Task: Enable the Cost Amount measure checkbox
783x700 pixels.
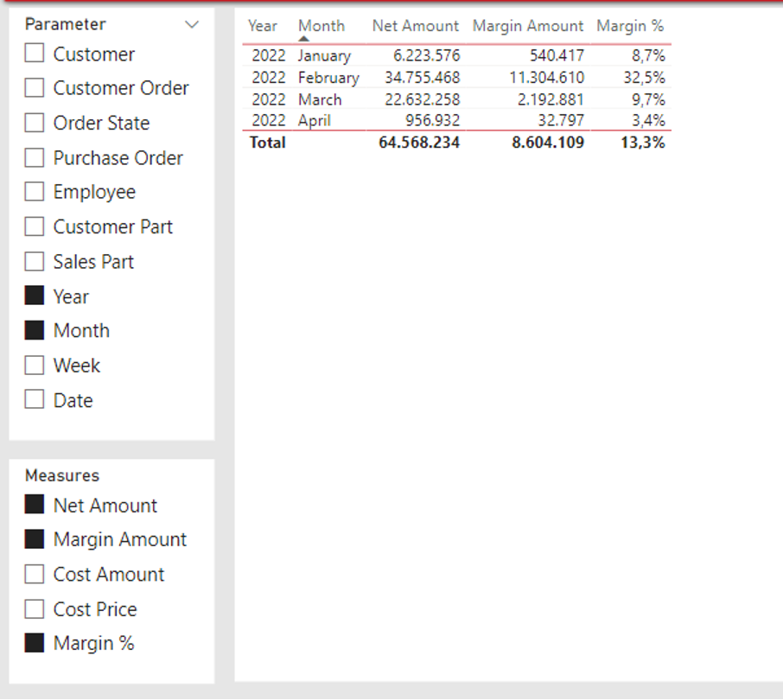Action: (35, 574)
